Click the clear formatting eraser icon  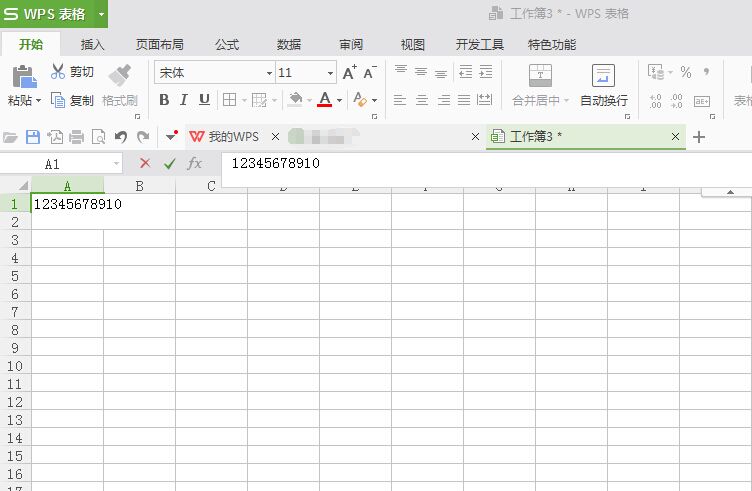[x=360, y=99]
